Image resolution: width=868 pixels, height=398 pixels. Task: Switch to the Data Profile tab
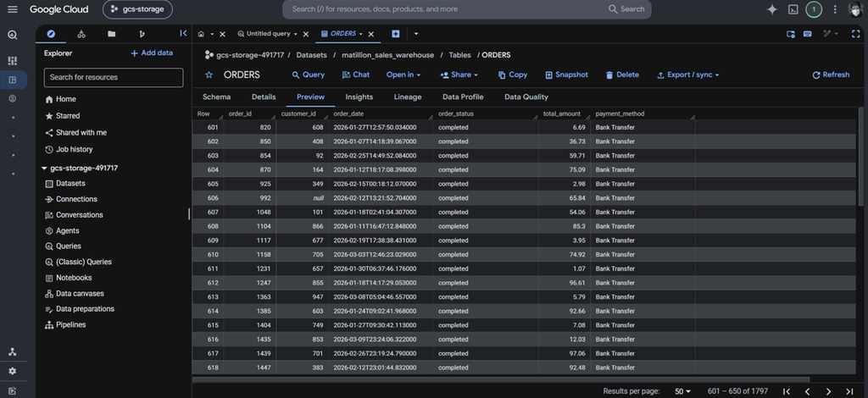click(x=463, y=97)
